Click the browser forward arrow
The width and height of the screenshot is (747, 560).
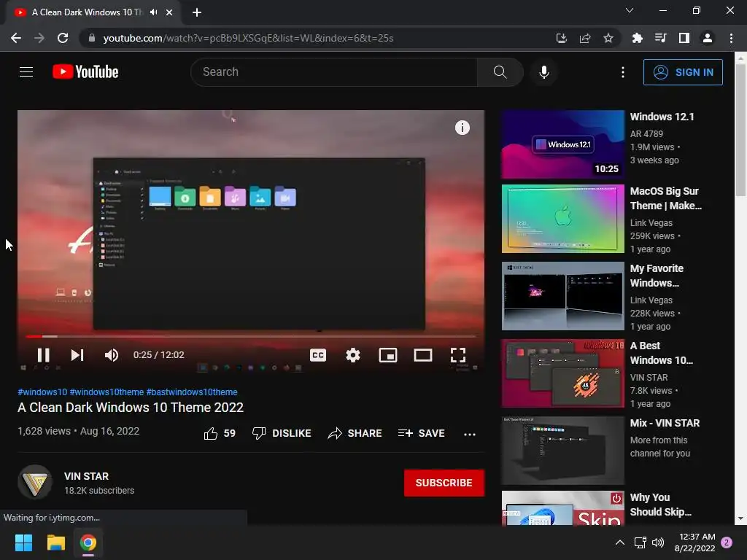point(39,38)
